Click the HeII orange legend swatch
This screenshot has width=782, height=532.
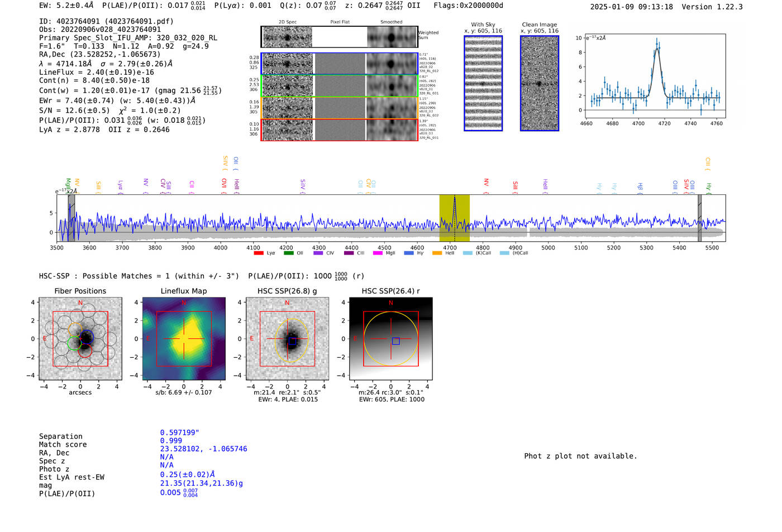click(x=437, y=253)
